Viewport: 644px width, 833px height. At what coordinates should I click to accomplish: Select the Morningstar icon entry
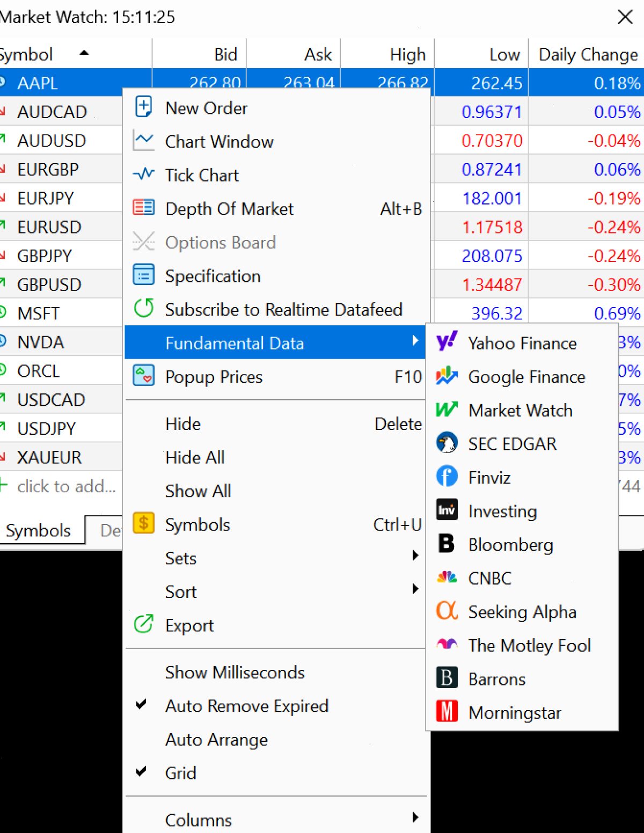click(447, 712)
